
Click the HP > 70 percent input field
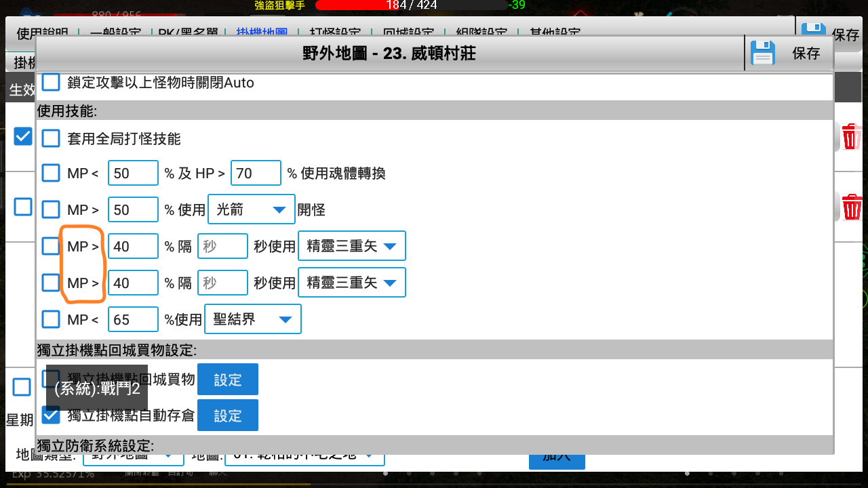point(256,173)
